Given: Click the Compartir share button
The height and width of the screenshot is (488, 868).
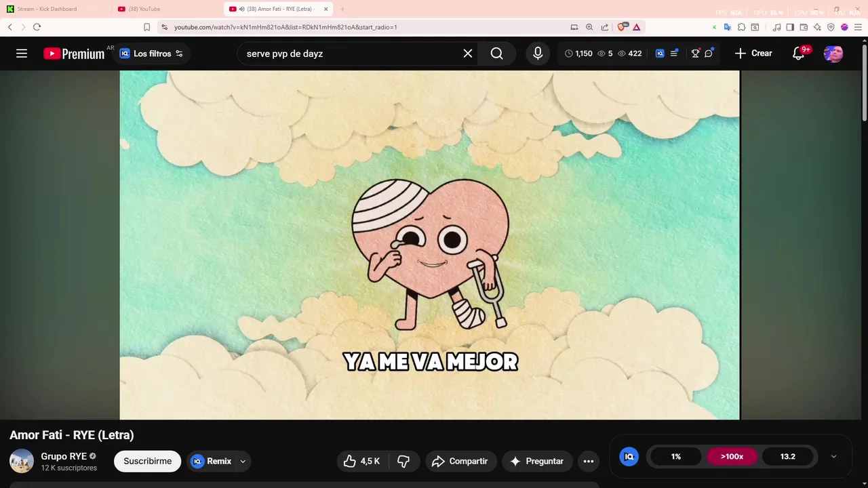Looking at the screenshot, I should coord(461,461).
